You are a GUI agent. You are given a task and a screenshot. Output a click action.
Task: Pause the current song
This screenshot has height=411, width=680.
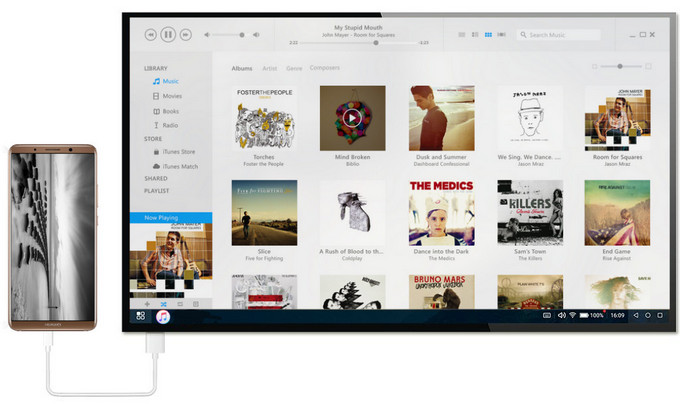pos(168,34)
